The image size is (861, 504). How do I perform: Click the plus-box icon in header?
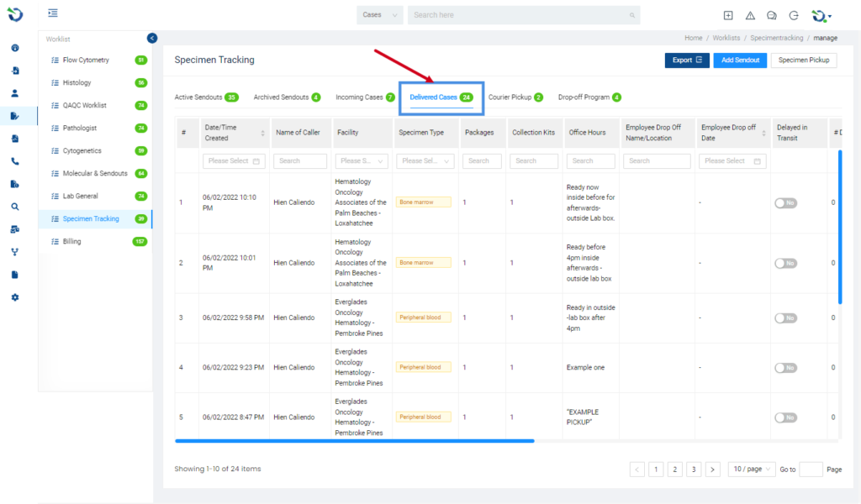(728, 15)
